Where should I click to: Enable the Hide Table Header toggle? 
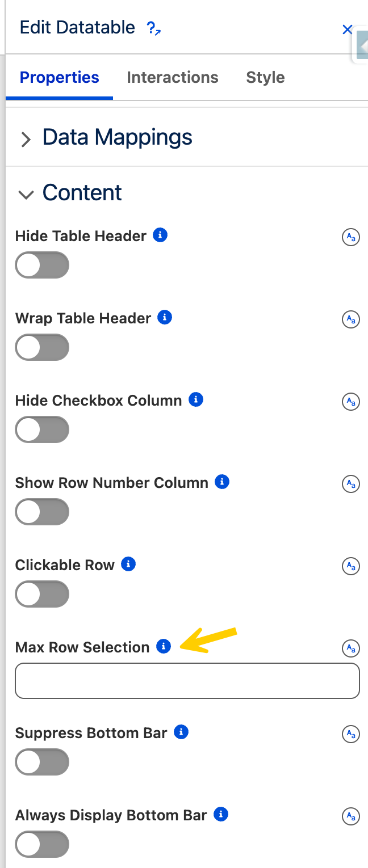tap(42, 266)
